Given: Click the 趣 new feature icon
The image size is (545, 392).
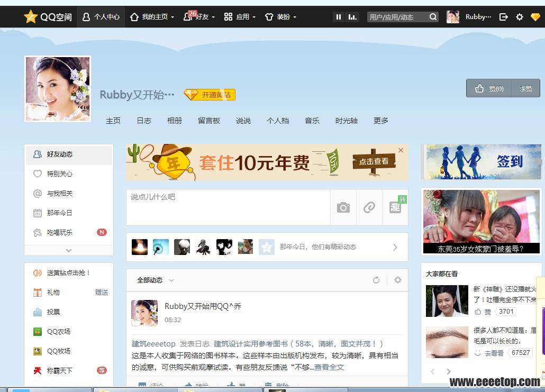Looking at the screenshot, I should tap(395, 207).
